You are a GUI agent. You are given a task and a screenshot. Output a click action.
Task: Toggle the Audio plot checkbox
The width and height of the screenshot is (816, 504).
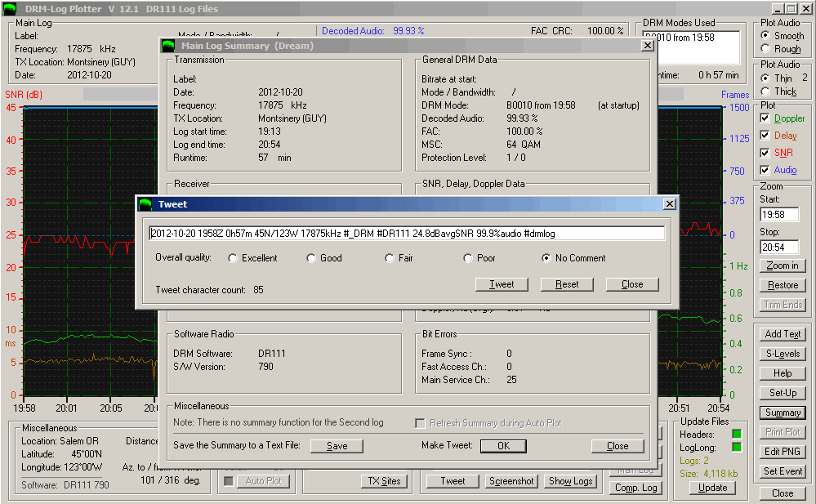pos(765,170)
